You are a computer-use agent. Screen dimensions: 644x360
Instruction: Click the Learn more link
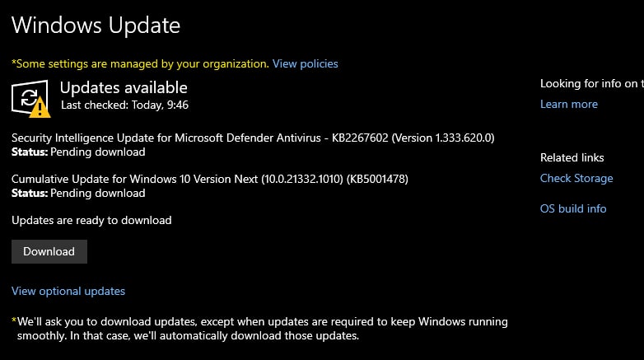[x=569, y=104]
